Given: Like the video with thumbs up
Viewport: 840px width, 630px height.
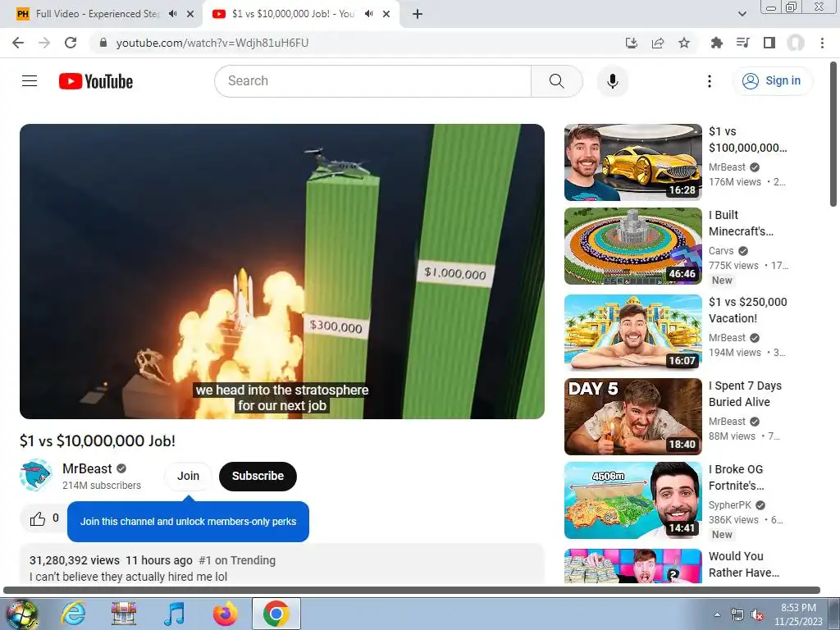Looking at the screenshot, I should [38, 518].
